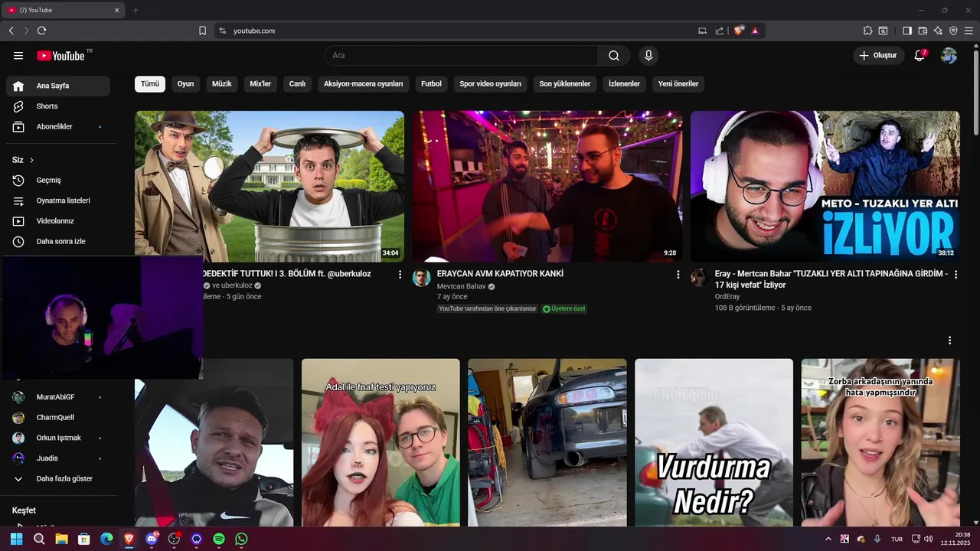Screen dimensions: 980x551
Task: Open Discord from the taskbar
Action: point(152,539)
